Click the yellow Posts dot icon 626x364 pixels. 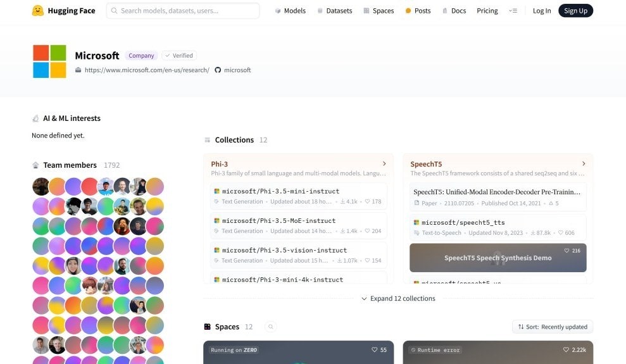click(408, 11)
